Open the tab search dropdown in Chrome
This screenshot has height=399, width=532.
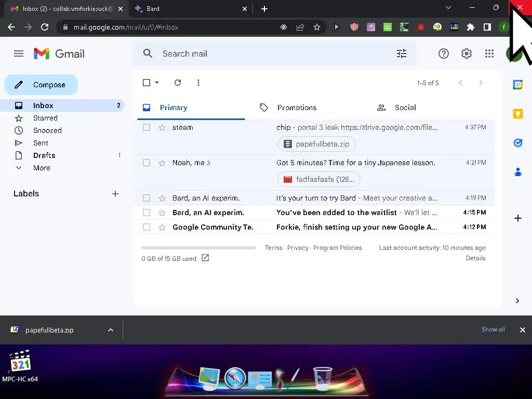(448, 7)
